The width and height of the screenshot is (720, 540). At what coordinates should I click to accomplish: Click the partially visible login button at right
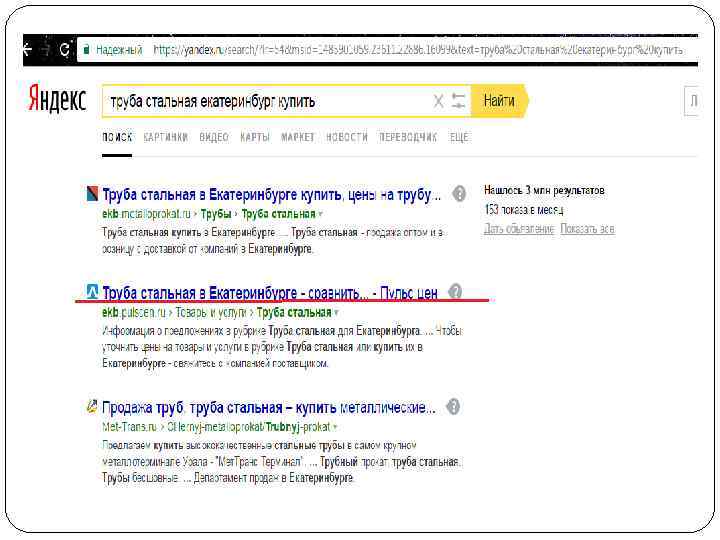click(692, 101)
